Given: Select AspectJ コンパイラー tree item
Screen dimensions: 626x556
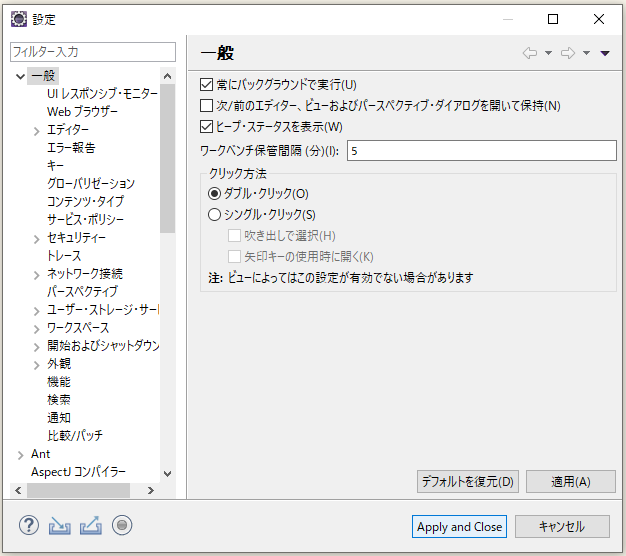Looking at the screenshot, I should pyautogui.click(x=78, y=472).
